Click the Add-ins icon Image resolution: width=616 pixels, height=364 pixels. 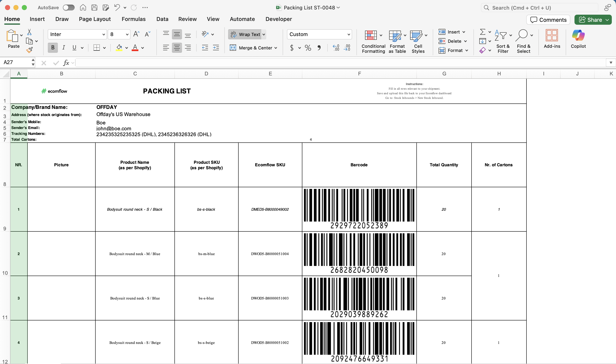click(x=552, y=39)
